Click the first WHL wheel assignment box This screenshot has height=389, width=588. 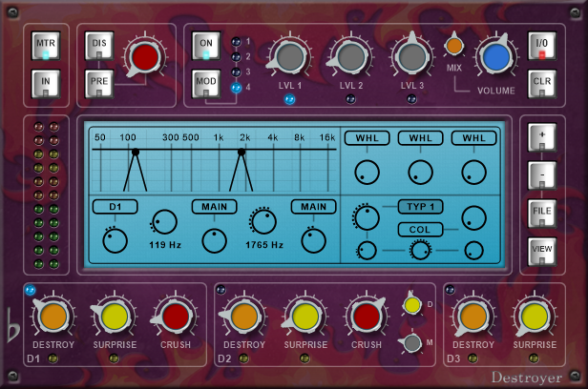tap(364, 139)
